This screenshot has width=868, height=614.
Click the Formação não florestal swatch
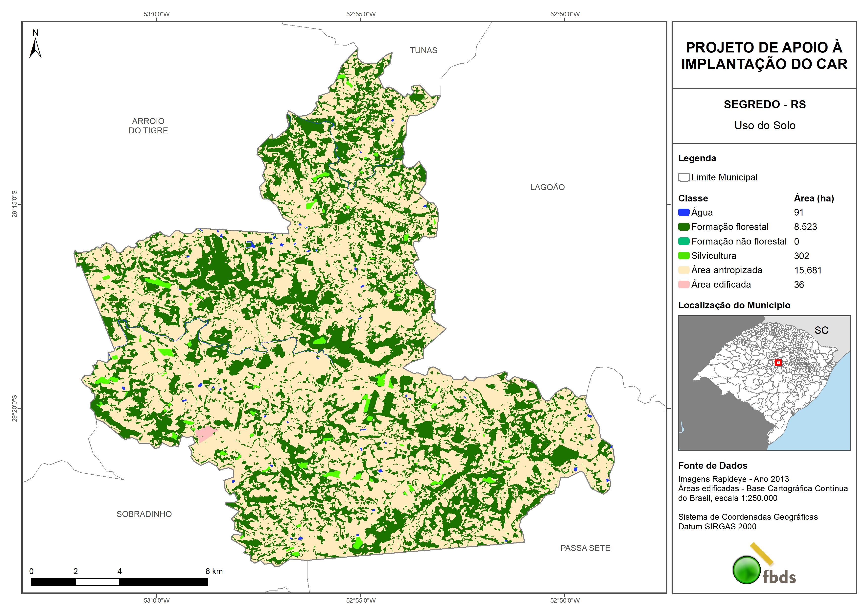tap(683, 241)
